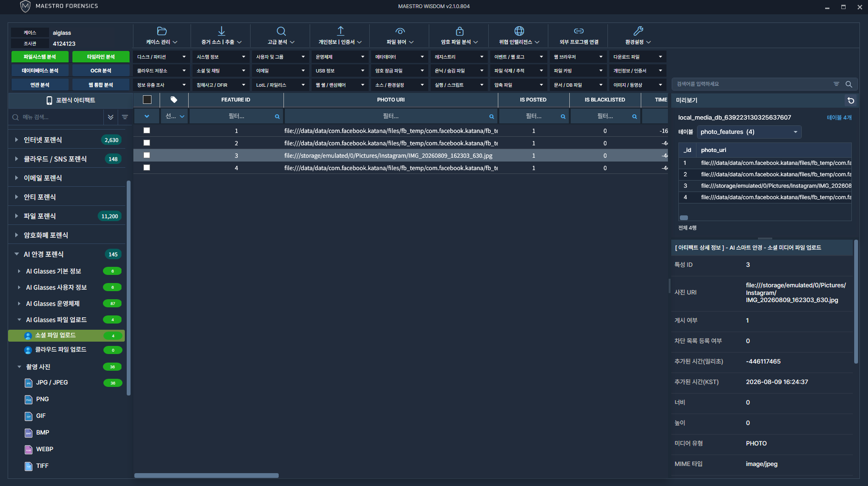Open the 케이스 관리 folder icon
The height and width of the screenshot is (486, 868).
tap(162, 31)
